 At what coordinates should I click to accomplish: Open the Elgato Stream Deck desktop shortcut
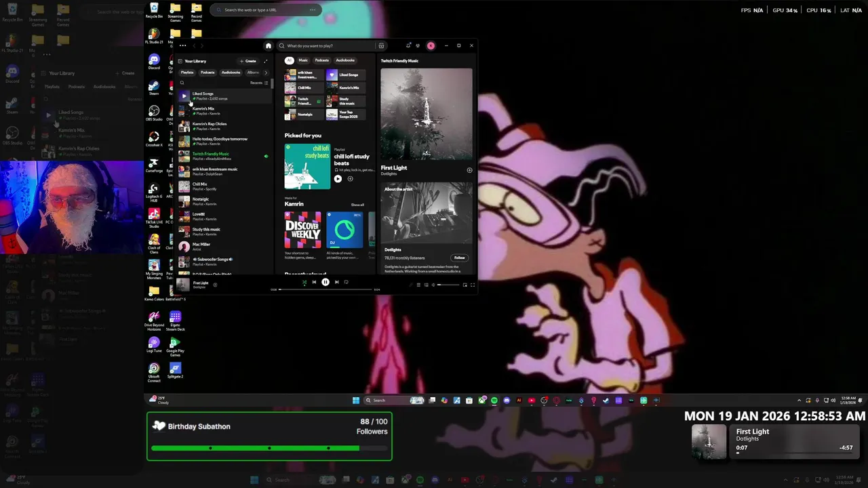(x=175, y=320)
